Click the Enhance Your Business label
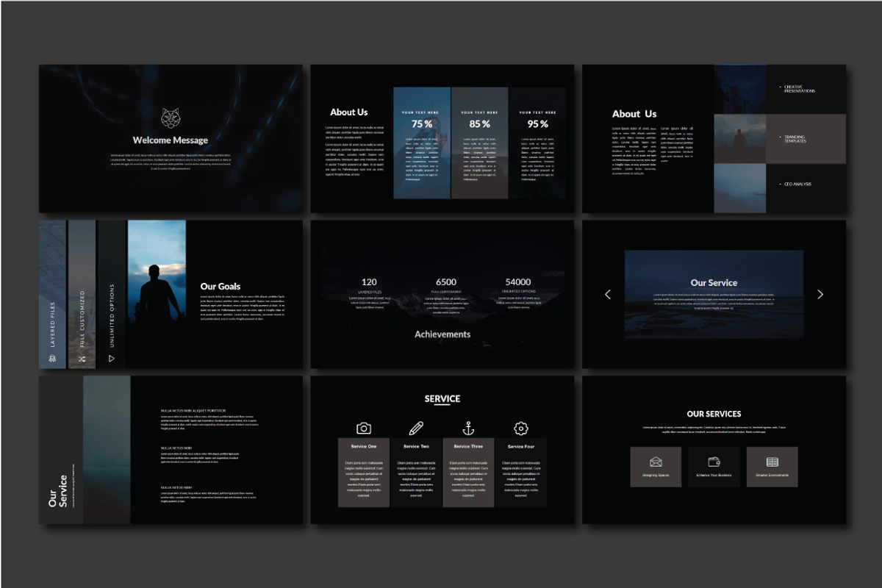Viewport: 882px width, 588px height. (714, 476)
